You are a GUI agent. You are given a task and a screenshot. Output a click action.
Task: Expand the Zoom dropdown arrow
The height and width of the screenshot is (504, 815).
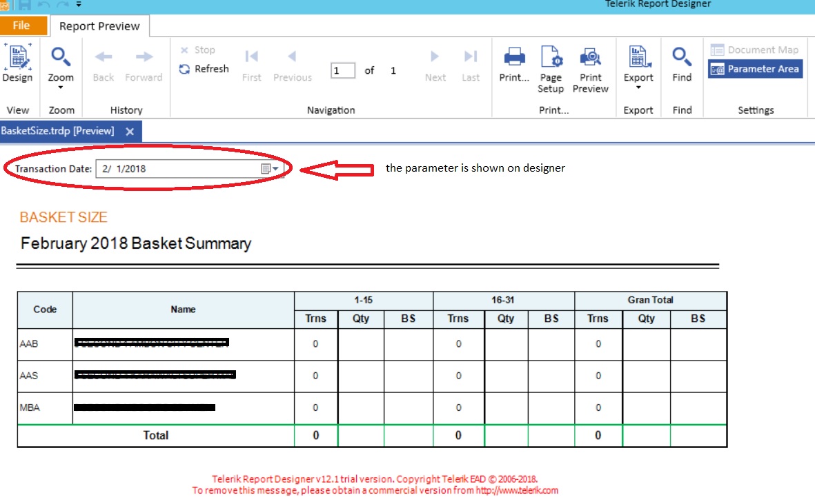(61, 87)
